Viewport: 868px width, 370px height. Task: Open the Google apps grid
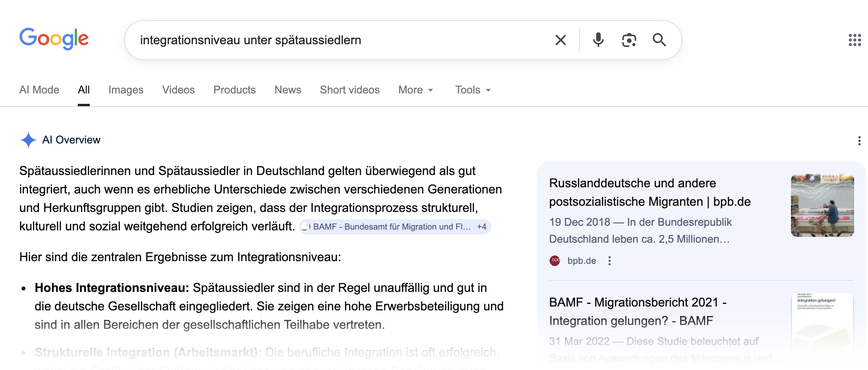855,40
